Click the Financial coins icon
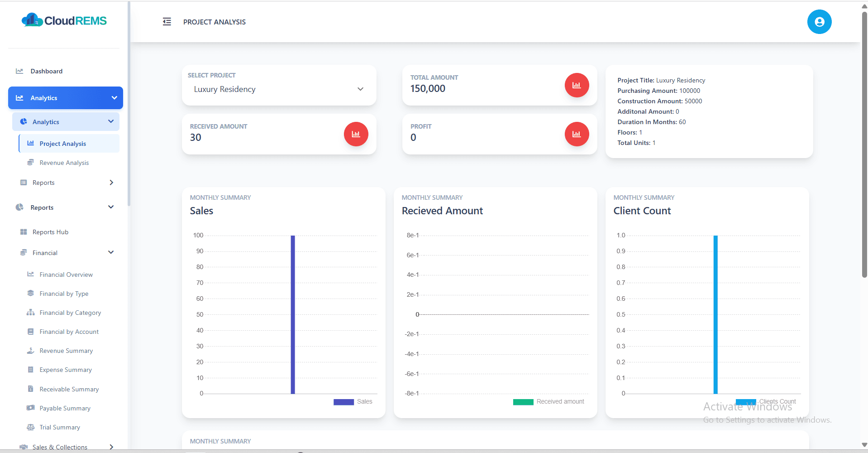This screenshot has width=868, height=453. point(24,252)
